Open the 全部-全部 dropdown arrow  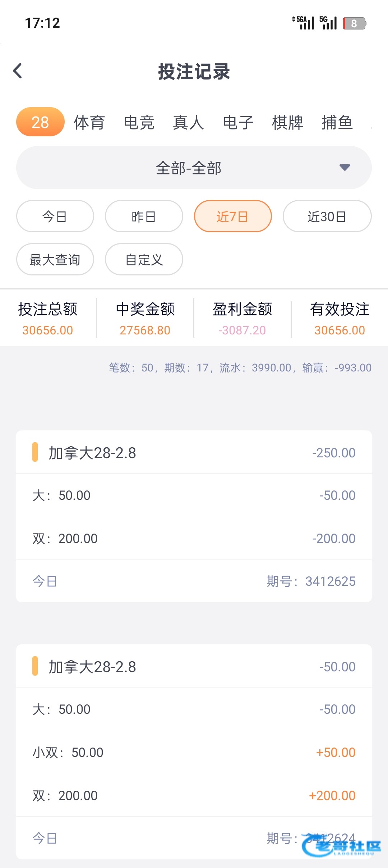point(345,168)
